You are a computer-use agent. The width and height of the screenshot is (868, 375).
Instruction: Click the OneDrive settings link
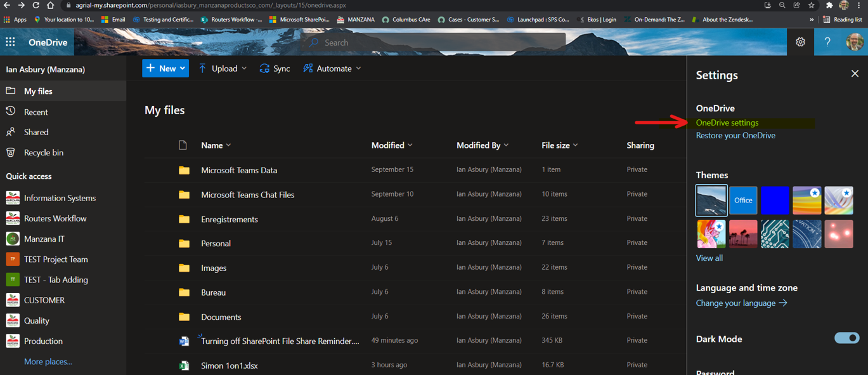click(x=727, y=122)
